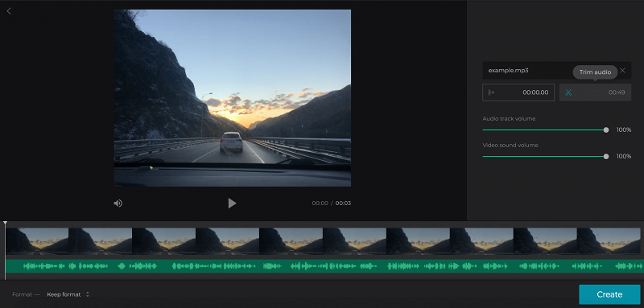This screenshot has width=644, height=308.
Task: Adjust the Audio track volume slider handle
Action: pyautogui.click(x=606, y=130)
